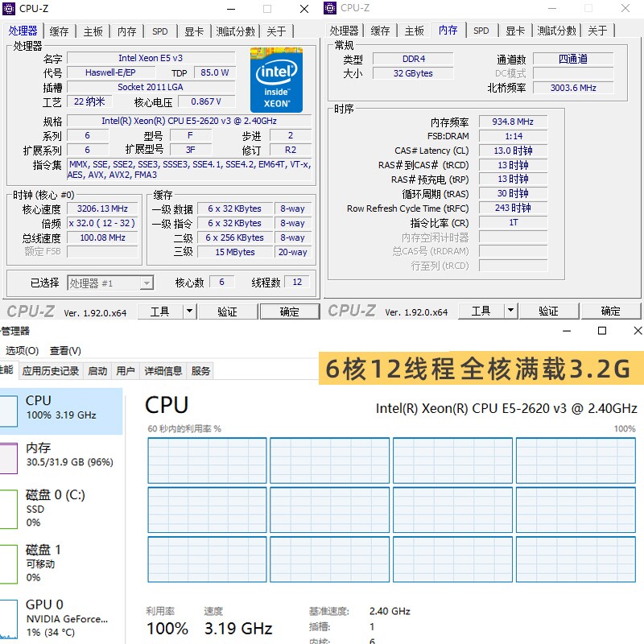644x644 pixels.
Task: Switch to 应用历史记录 tab in Task Manager
Action: tap(51, 371)
